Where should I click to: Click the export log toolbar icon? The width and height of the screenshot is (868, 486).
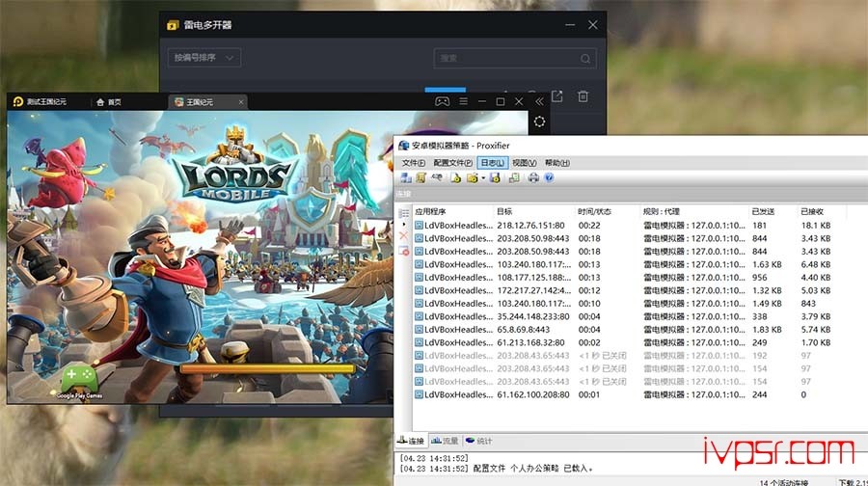coord(514,177)
